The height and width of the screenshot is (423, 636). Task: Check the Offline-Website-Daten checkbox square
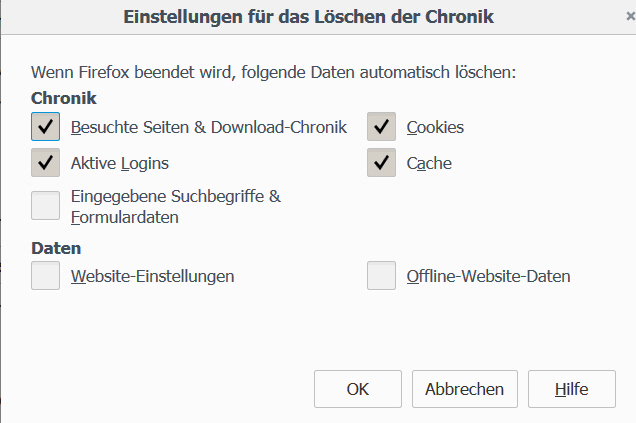381,275
